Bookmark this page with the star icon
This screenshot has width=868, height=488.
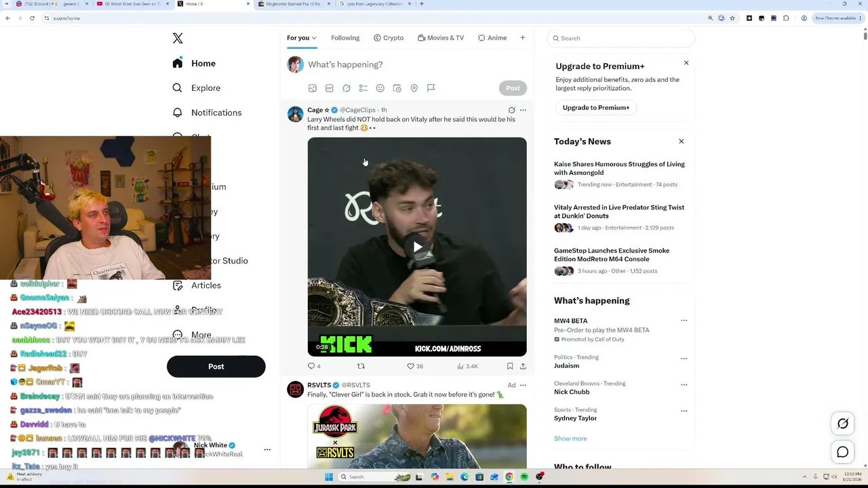click(732, 18)
